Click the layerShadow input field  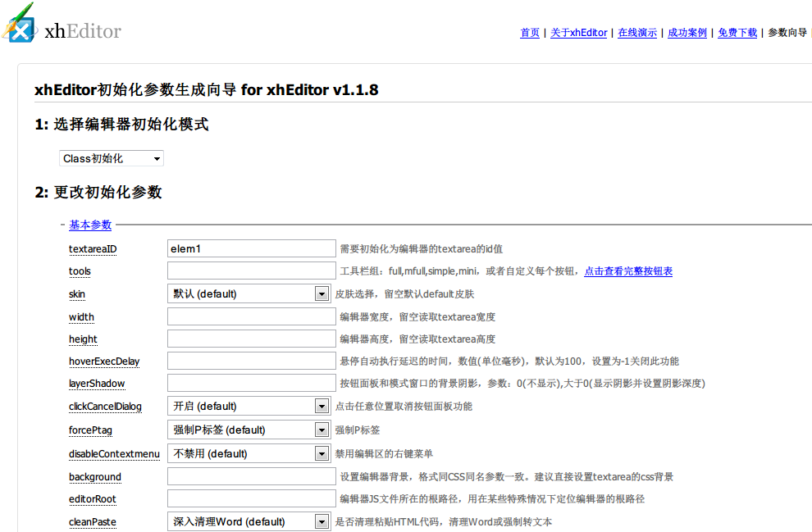coord(251,383)
